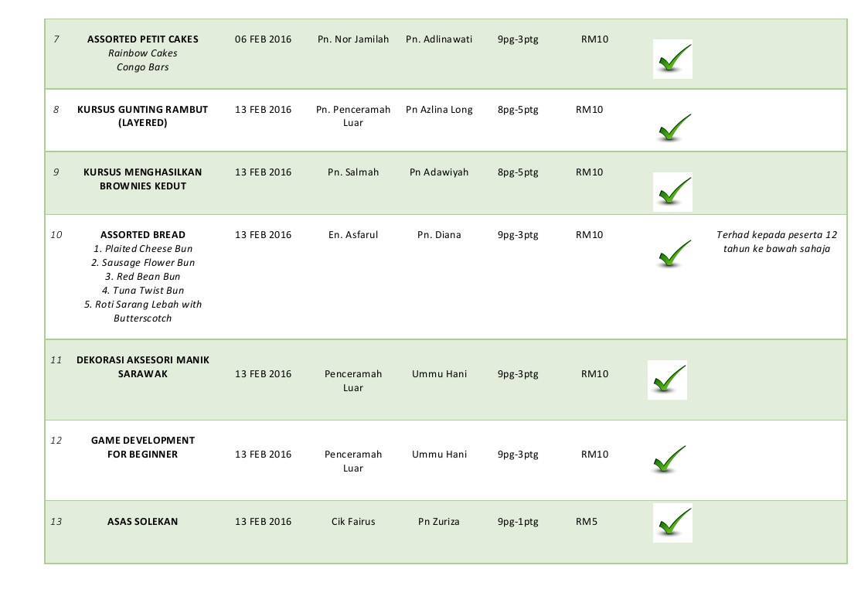The image size is (868, 613).
Task: Click the 9pg-1ptg time slot
Action: 518,522
